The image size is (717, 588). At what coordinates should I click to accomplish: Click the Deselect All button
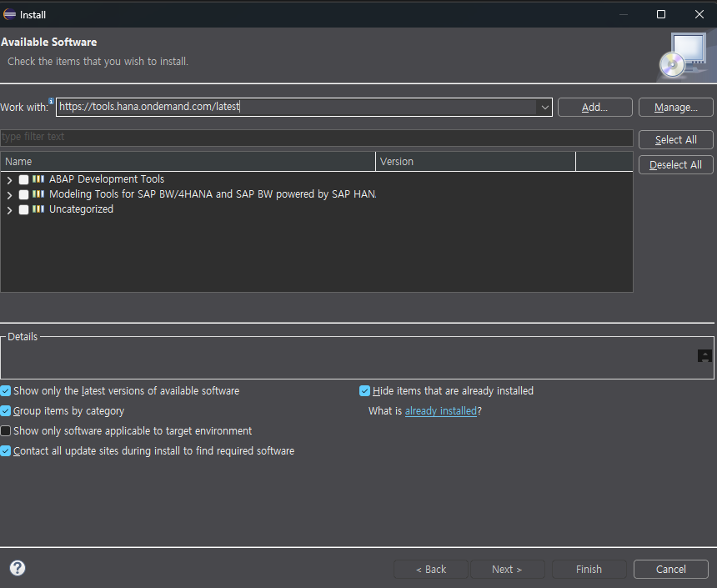tap(676, 165)
